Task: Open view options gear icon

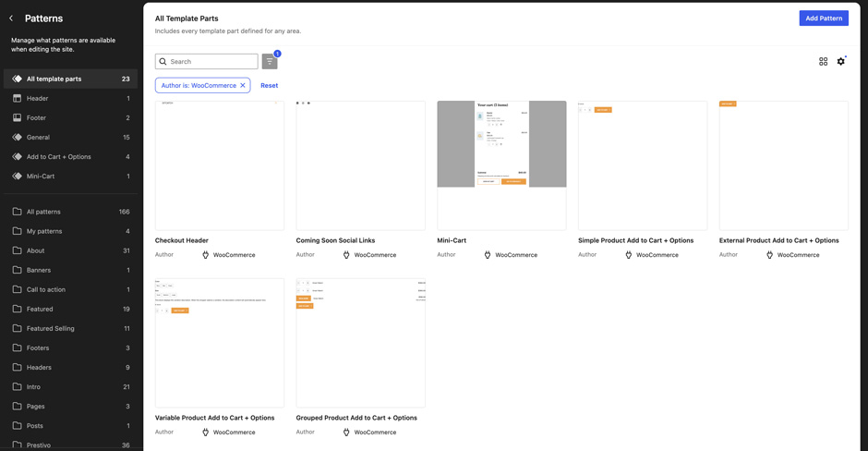Action: pos(841,62)
